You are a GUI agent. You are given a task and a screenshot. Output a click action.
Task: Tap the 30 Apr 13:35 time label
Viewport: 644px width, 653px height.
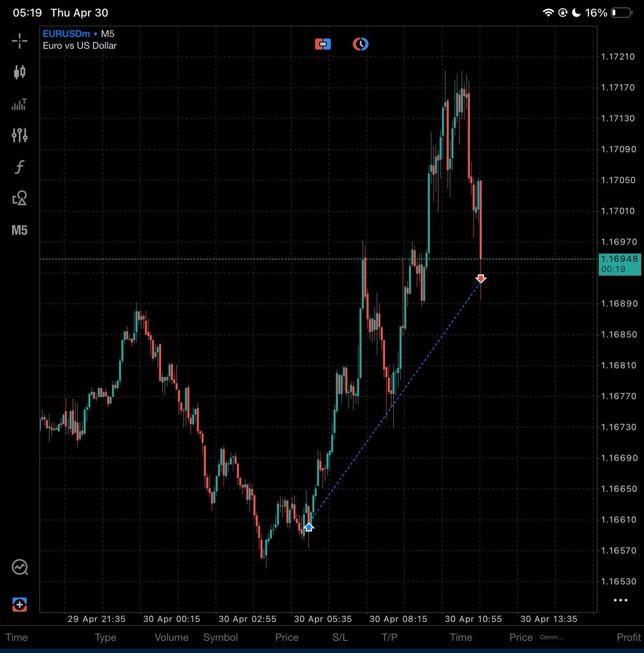[549, 619]
